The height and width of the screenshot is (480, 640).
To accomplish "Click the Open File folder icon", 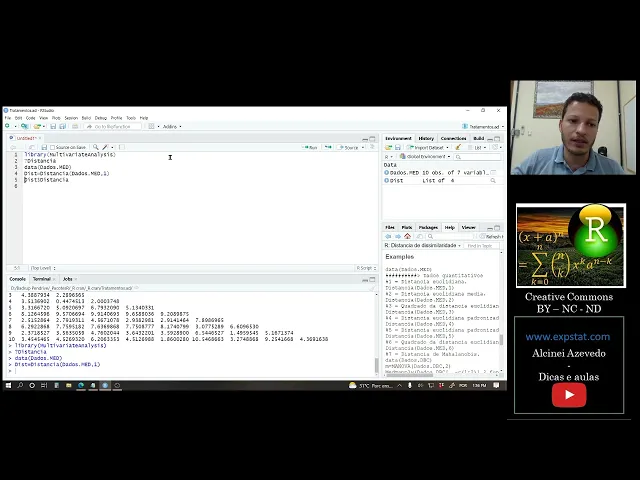I will [37, 127].
